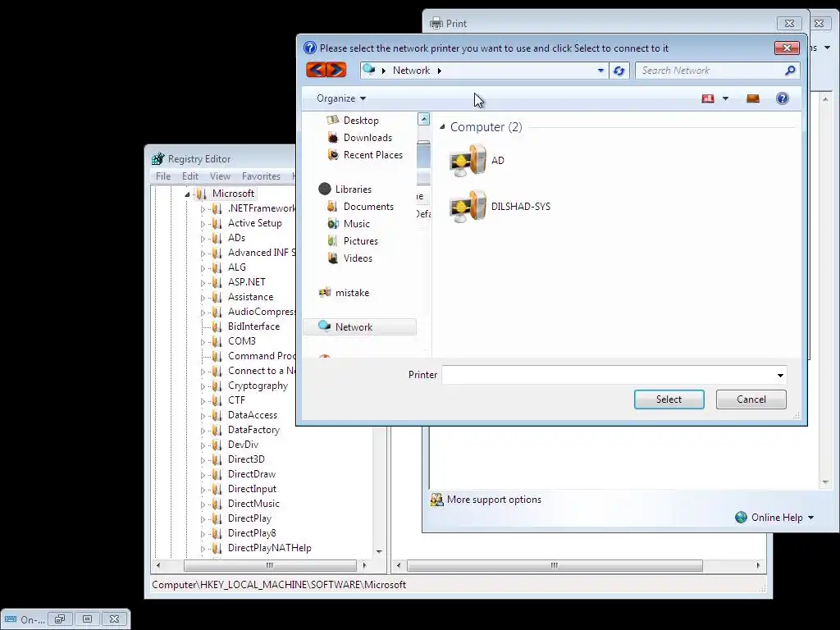Select the DataAccess registry key

[253, 414]
